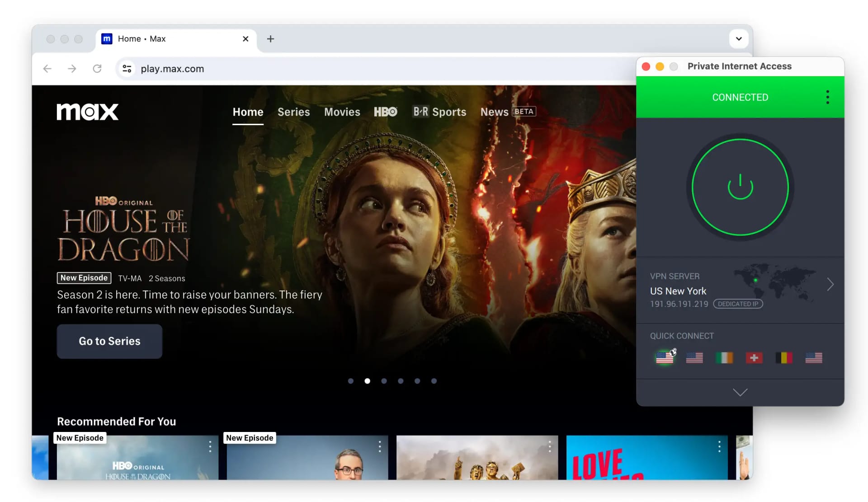Click the HBO menu icon in navigation

point(386,111)
